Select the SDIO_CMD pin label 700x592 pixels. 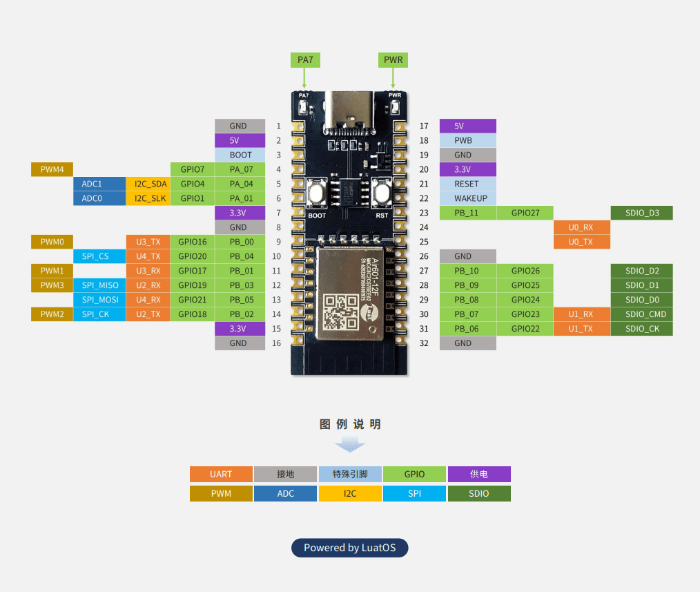(x=641, y=314)
